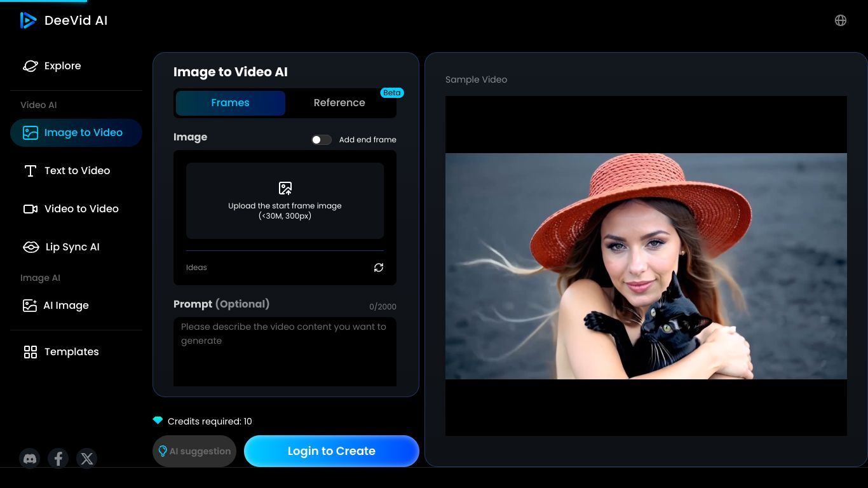
Task: Click the Prompt (Optional) label
Action: click(x=222, y=304)
